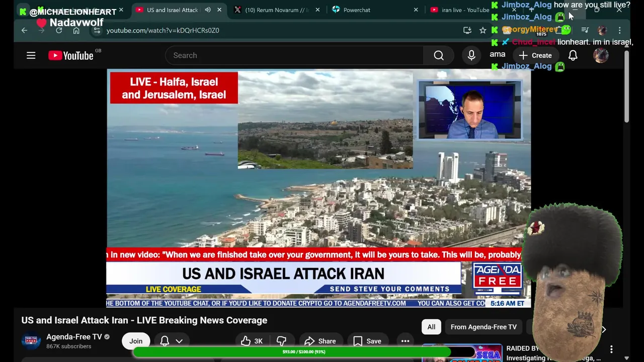The image size is (644, 362).
Task: Open options menu for the RAIDED BY video
Action: [x=611, y=349]
